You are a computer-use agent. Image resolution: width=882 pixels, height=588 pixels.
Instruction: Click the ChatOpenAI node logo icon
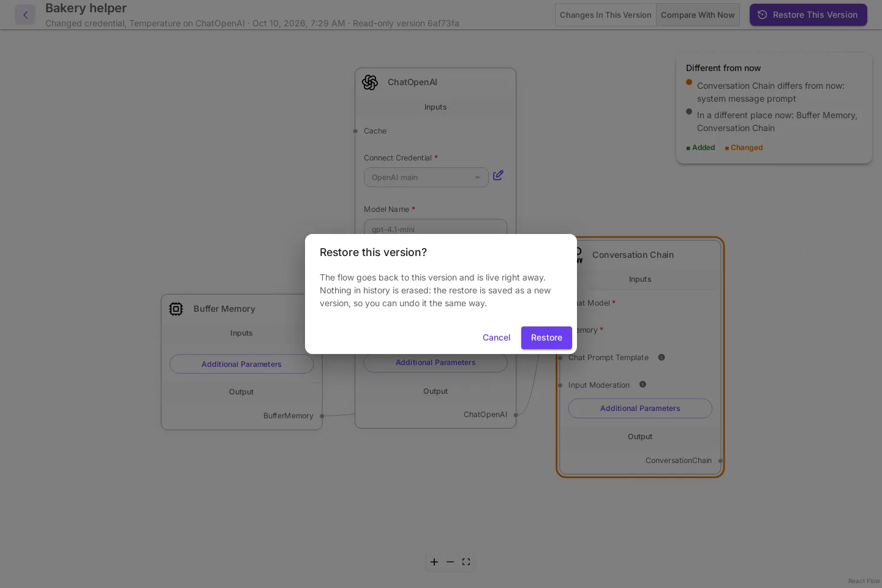pyautogui.click(x=370, y=82)
